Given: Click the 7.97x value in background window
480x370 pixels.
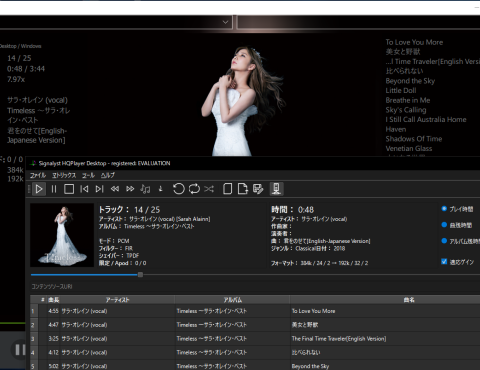Looking at the screenshot, I should 16,79.
